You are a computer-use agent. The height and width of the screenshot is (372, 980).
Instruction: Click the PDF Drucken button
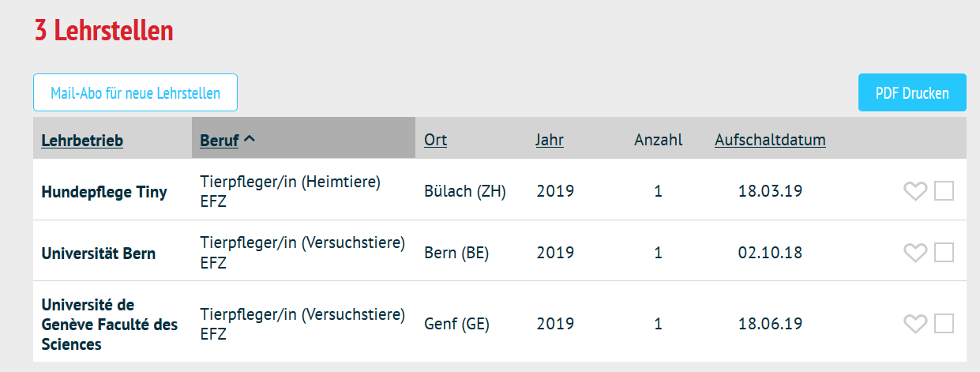912,92
